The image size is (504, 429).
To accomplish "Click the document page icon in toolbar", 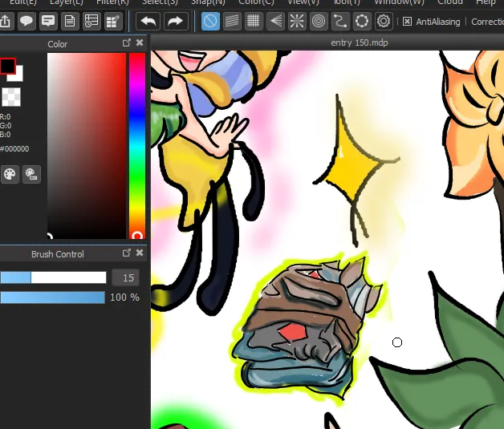I will coord(70,22).
